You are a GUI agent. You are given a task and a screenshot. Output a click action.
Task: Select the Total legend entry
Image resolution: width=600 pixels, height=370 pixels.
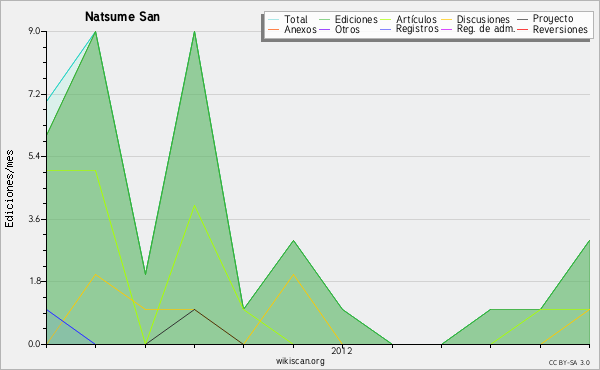pos(295,19)
